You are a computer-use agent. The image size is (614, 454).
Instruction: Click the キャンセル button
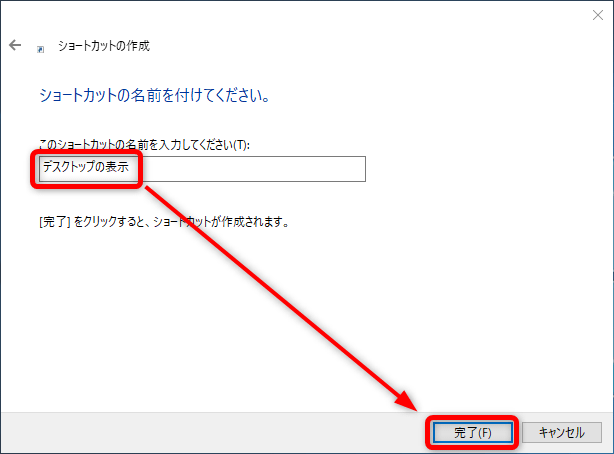562,432
